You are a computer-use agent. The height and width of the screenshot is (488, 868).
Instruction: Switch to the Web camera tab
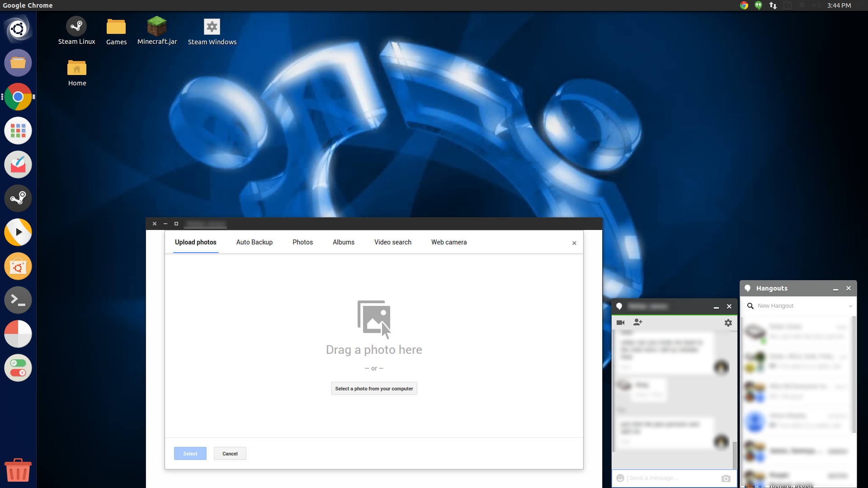pyautogui.click(x=449, y=242)
